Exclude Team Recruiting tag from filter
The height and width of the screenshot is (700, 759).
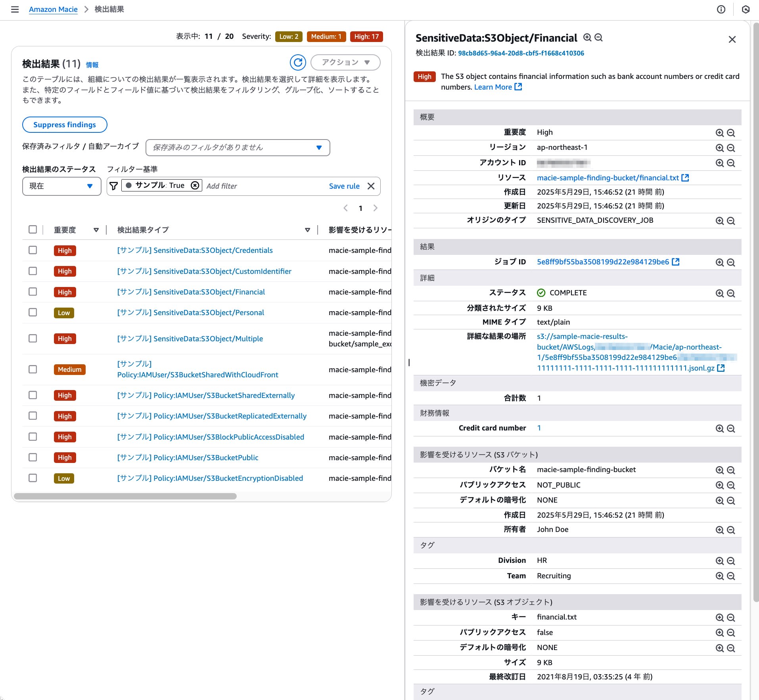pos(731,576)
